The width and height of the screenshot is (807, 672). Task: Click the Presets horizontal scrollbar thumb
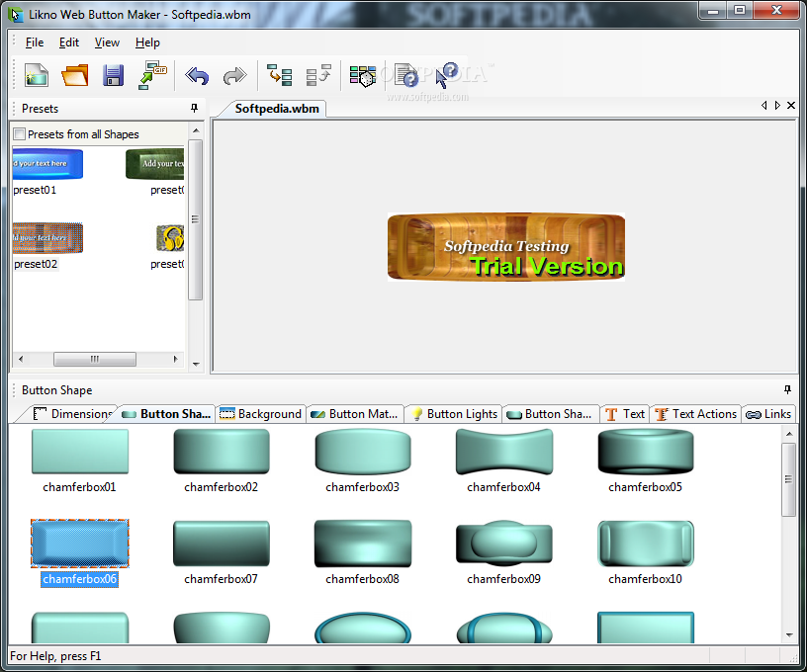pyautogui.click(x=95, y=359)
